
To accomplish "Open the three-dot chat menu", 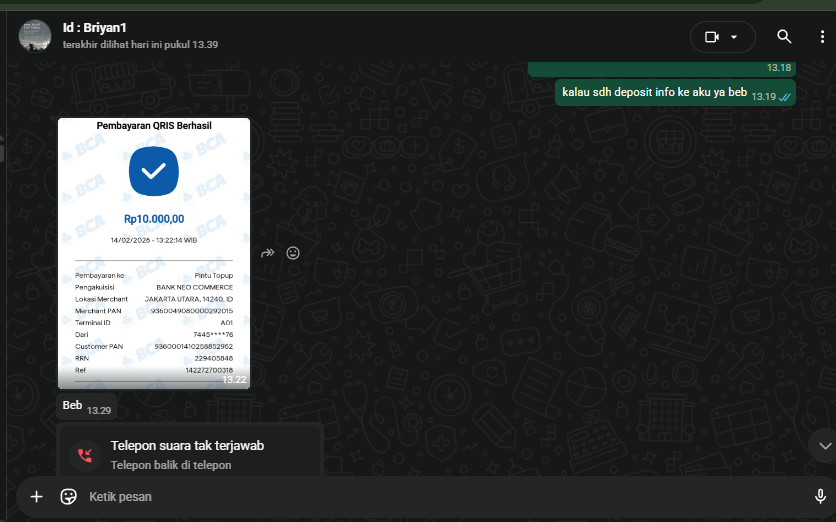I will click(x=822, y=36).
